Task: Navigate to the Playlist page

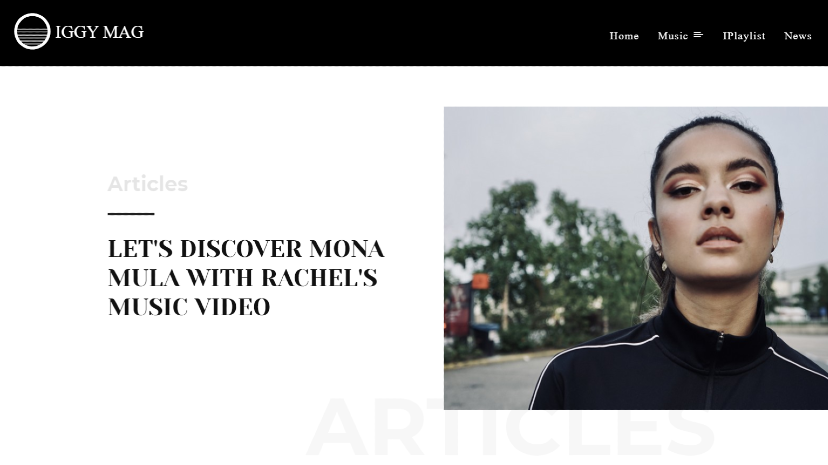Action: 744,36
